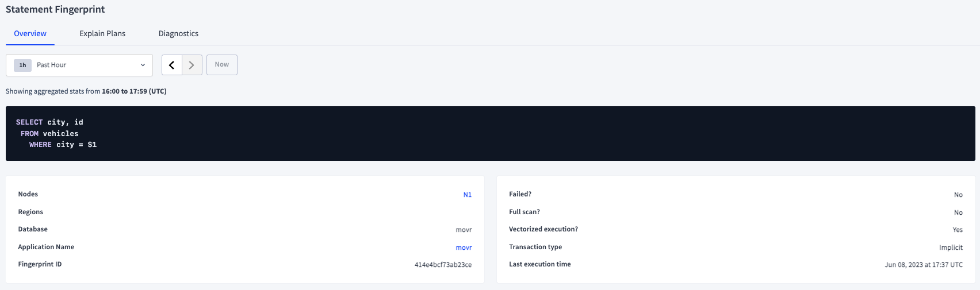Open the Past Hour time range dropdown

click(79, 65)
